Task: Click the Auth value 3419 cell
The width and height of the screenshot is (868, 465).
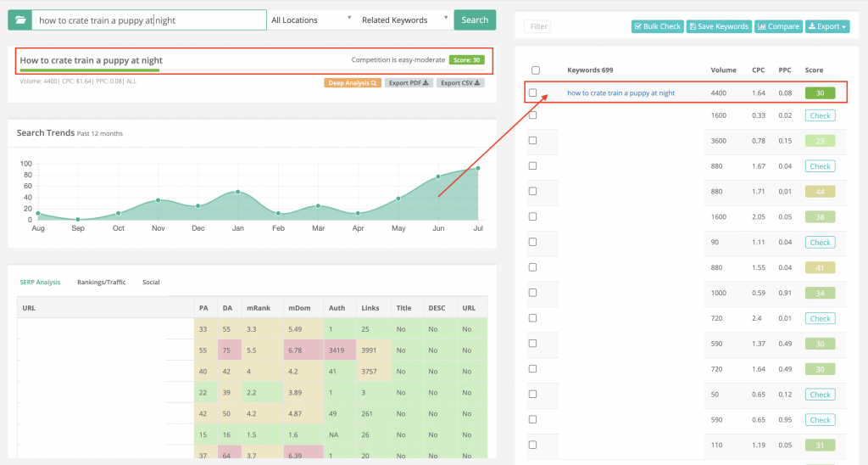Action: tap(340, 350)
